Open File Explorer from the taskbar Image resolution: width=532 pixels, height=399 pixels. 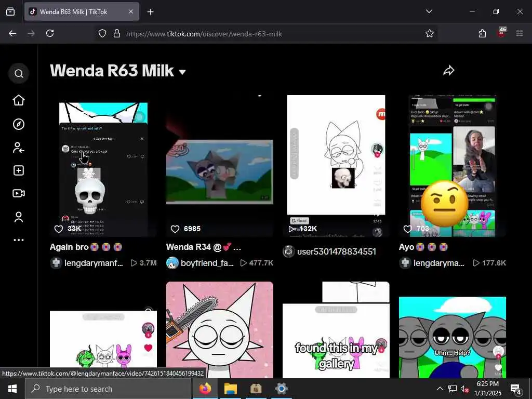click(230, 389)
